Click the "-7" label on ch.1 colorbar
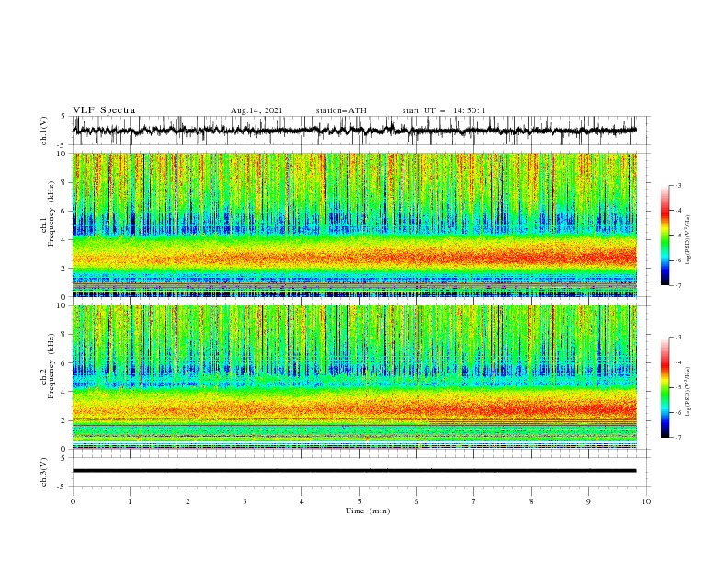The height and width of the screenshot is (563, 728). [678, 285]
